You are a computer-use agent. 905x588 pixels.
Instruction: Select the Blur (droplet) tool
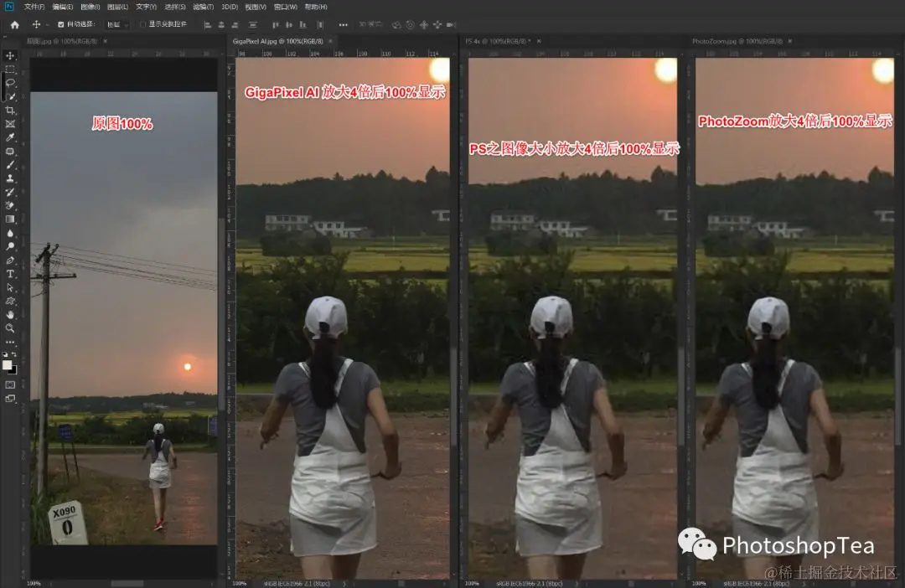coord(10,233)
